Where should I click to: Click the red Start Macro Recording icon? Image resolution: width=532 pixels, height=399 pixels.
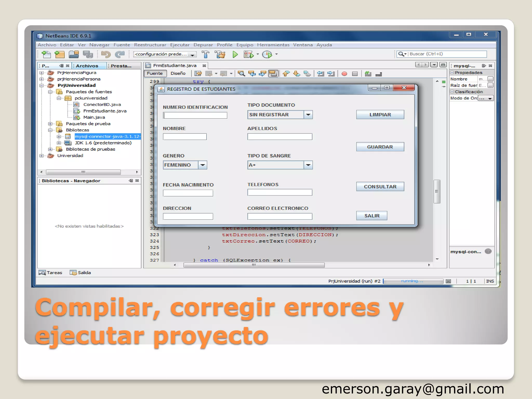(x=344, y=74)
